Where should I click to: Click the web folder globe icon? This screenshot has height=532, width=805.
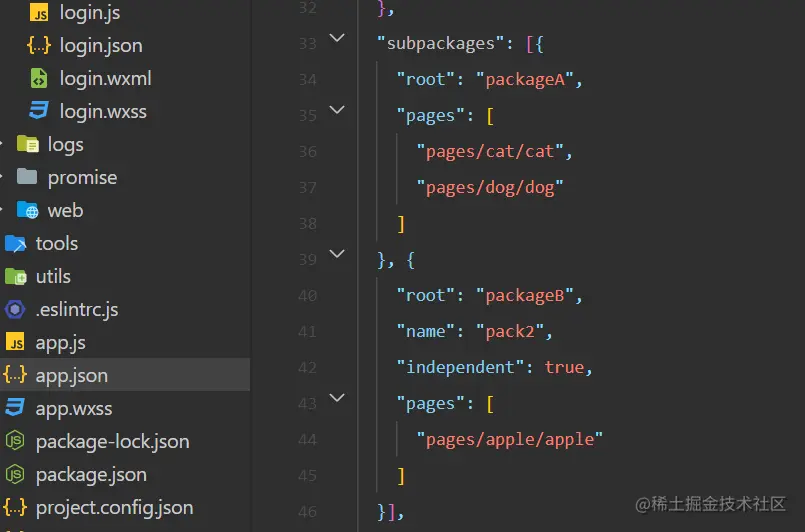point(28,210)
